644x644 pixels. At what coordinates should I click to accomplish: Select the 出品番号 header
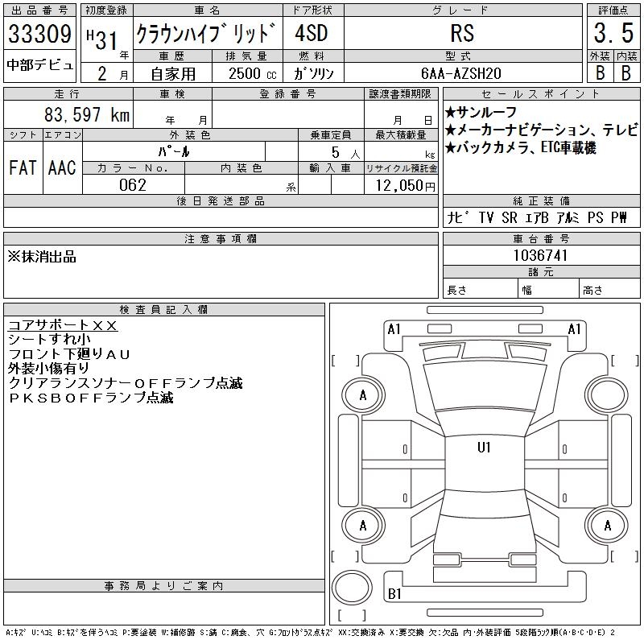[39, 10]
